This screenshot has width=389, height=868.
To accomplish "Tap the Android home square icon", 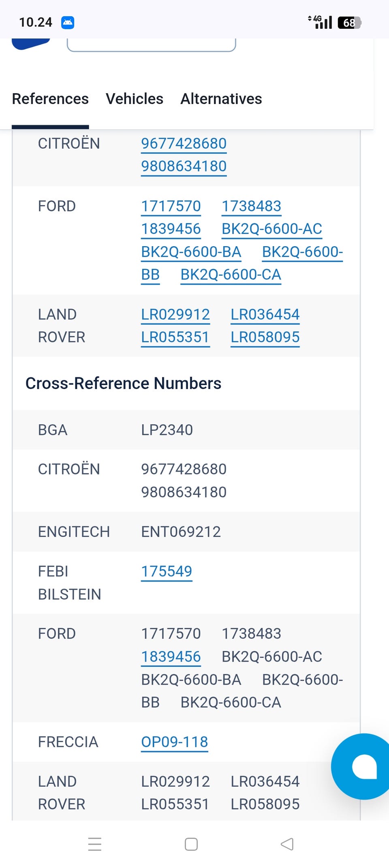I will 191,844.
